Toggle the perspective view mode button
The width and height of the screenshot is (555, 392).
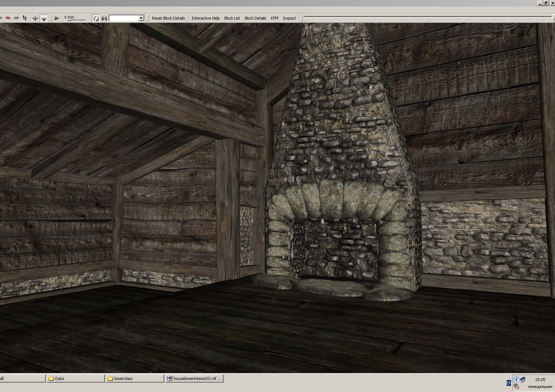click(44, 18)
